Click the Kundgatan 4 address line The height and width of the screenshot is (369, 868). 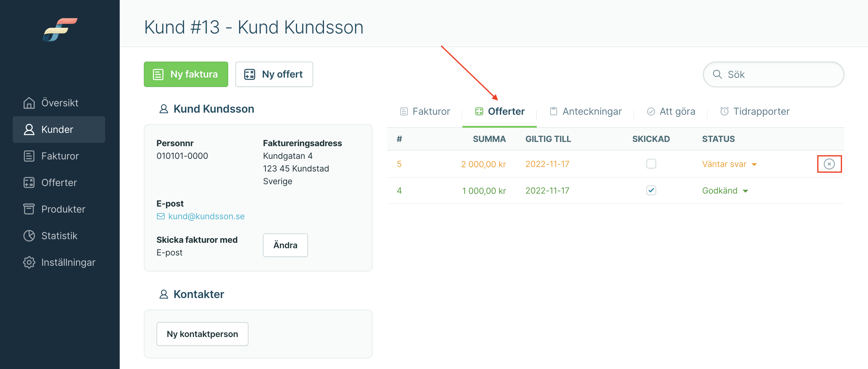point(287,156)
